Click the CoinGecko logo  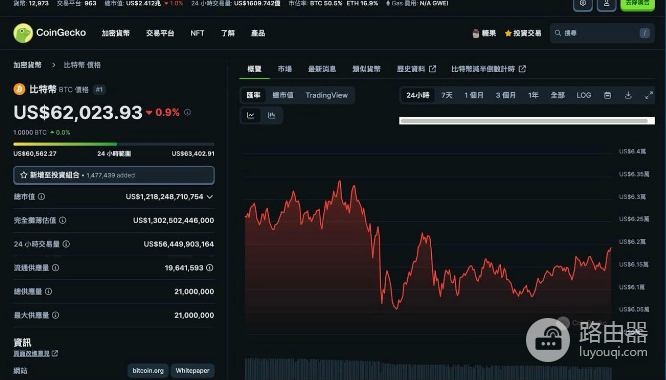(50, 33)
